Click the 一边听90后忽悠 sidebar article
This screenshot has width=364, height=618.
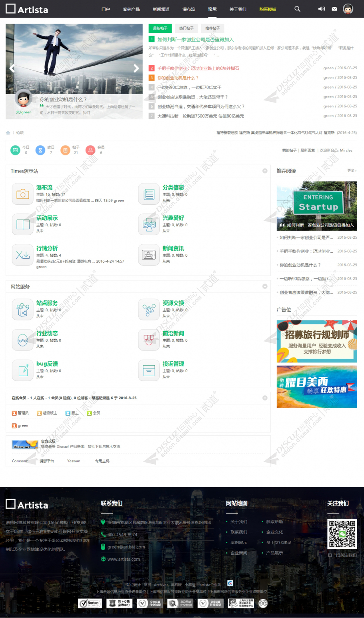pyautogui.click(x=306, y=278)
